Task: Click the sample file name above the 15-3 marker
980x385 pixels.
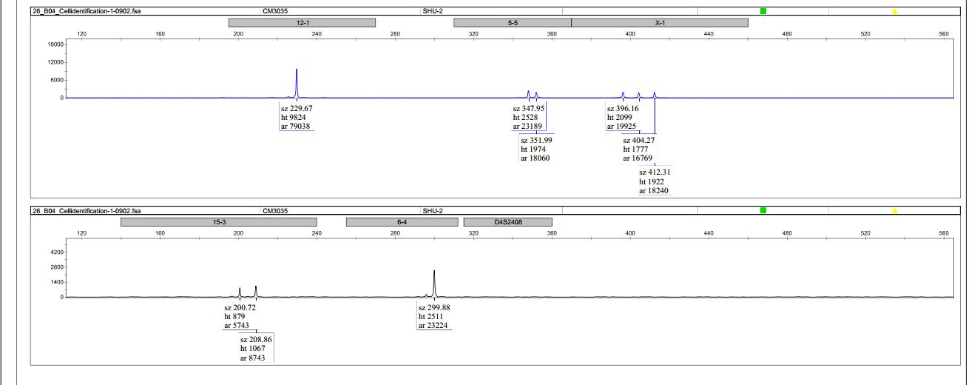Action: tap(87, 210)
